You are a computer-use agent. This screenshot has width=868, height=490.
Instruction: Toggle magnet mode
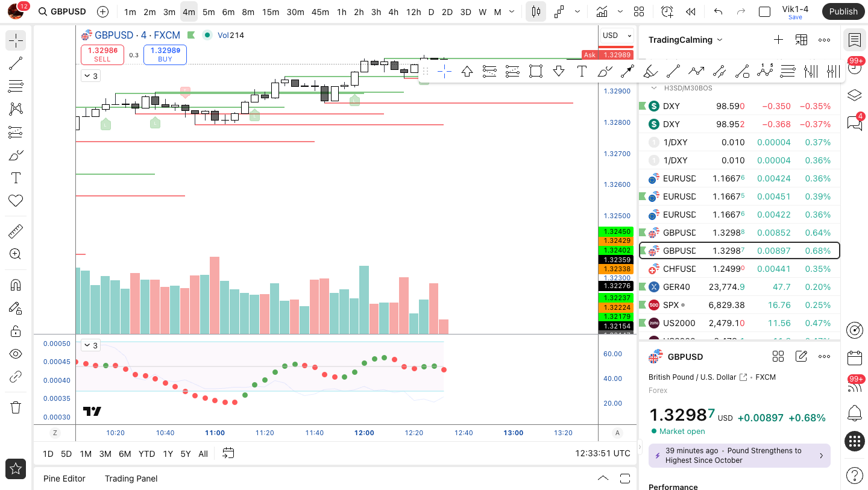pos(16,285)
